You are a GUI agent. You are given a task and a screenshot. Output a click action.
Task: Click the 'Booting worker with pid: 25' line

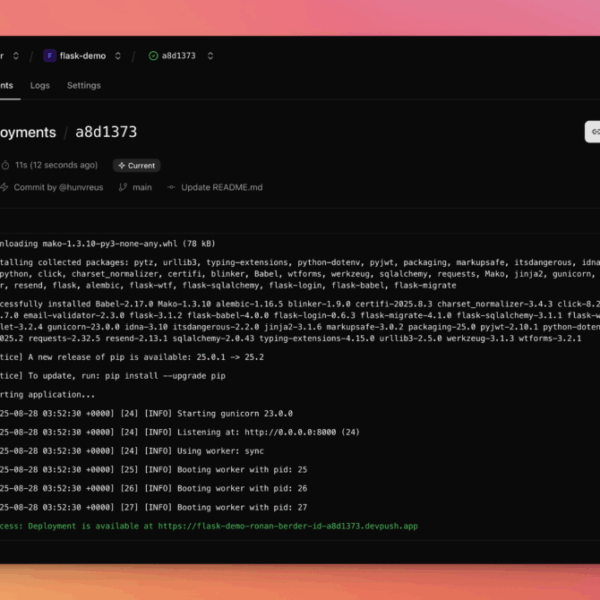(x=153, y=470)
